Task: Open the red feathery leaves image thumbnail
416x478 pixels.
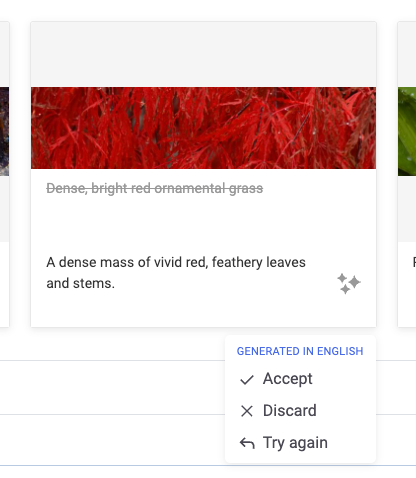Action: [203, 128]
